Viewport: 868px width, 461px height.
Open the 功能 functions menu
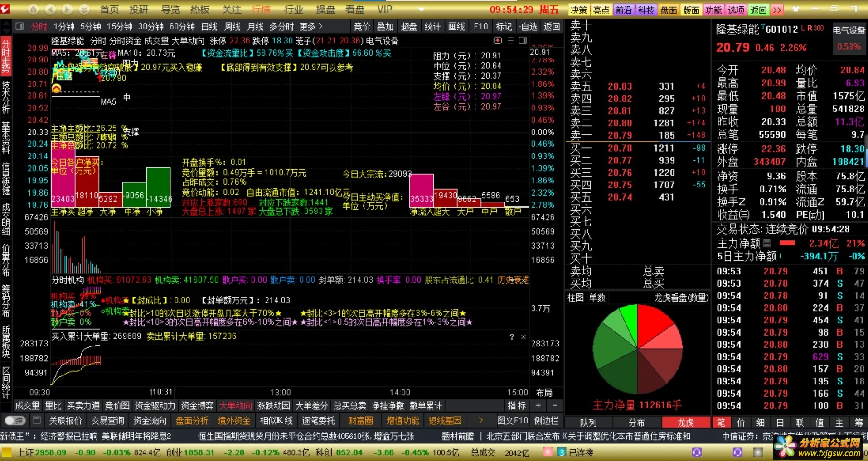713,10
